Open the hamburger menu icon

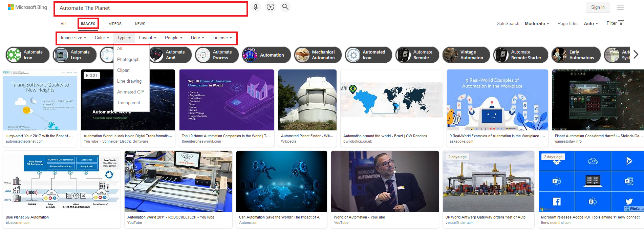point(620,7)
